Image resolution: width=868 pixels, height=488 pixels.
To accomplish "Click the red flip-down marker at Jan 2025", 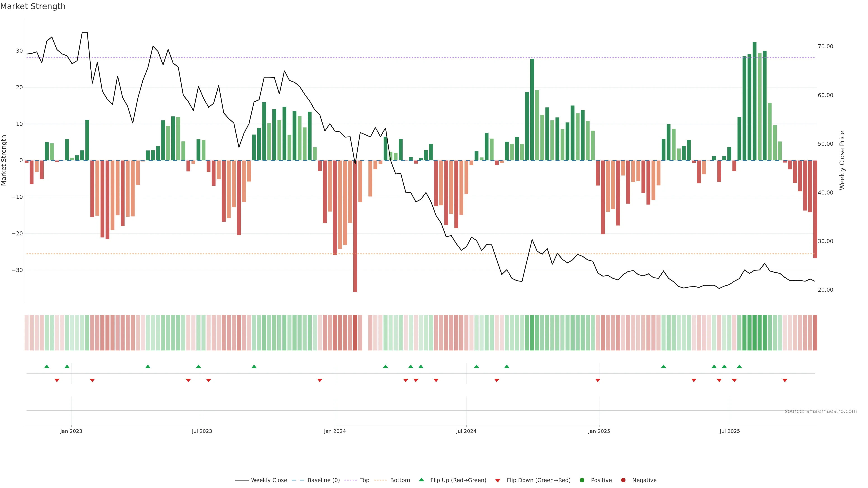I will 598,380.
